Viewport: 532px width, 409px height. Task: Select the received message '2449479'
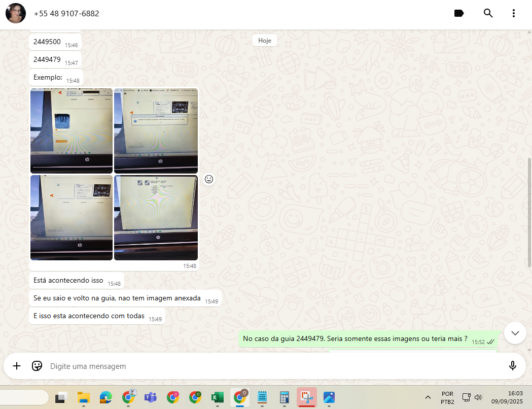click(x=55, y=60)
